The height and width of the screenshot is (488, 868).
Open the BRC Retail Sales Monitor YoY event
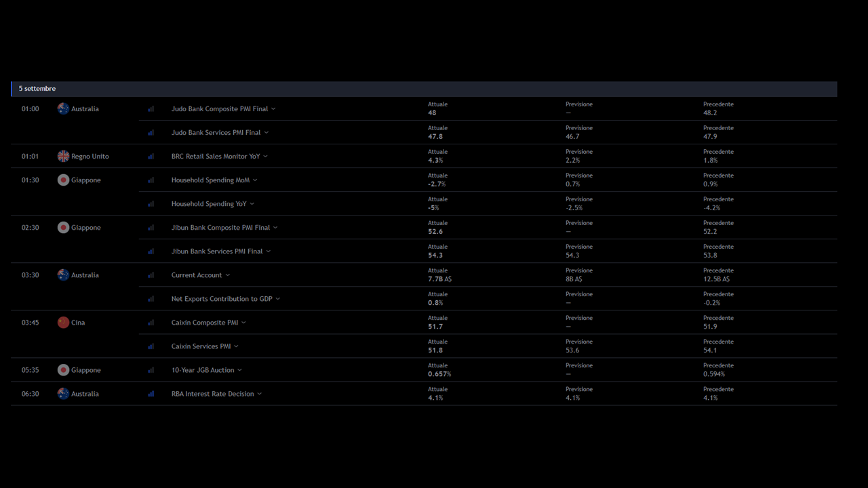click(x=216, y=156)
